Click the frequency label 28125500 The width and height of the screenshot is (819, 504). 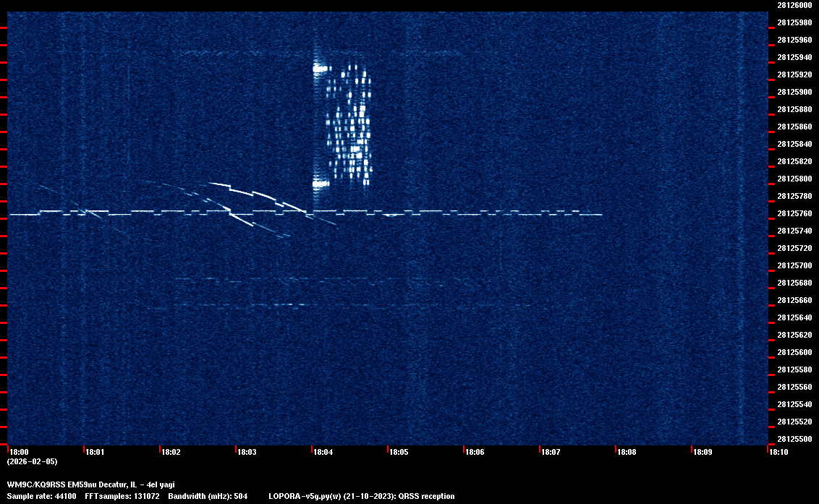click(x=794, y=439)
